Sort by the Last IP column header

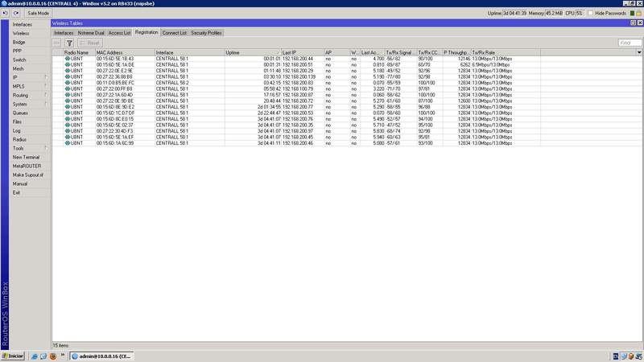(x=303, y=52)
